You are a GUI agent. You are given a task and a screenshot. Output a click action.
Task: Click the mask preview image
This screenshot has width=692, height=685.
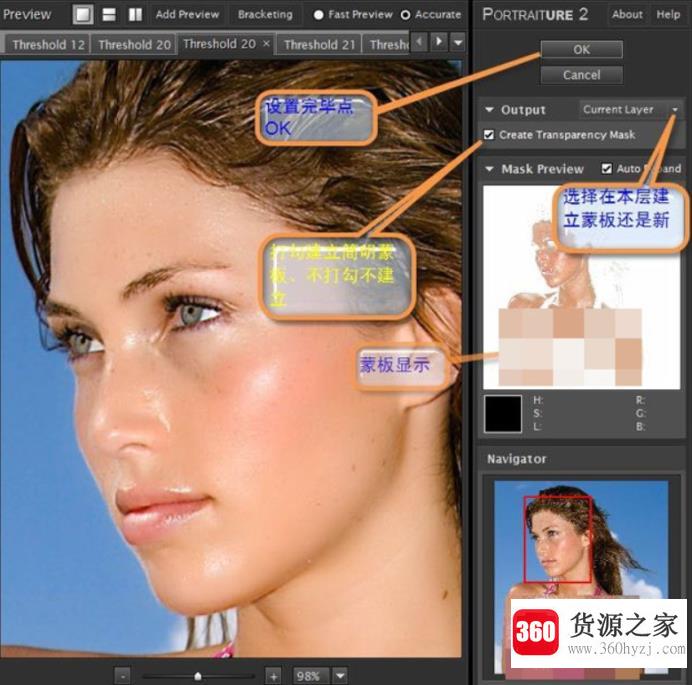(x=581, y=287)
